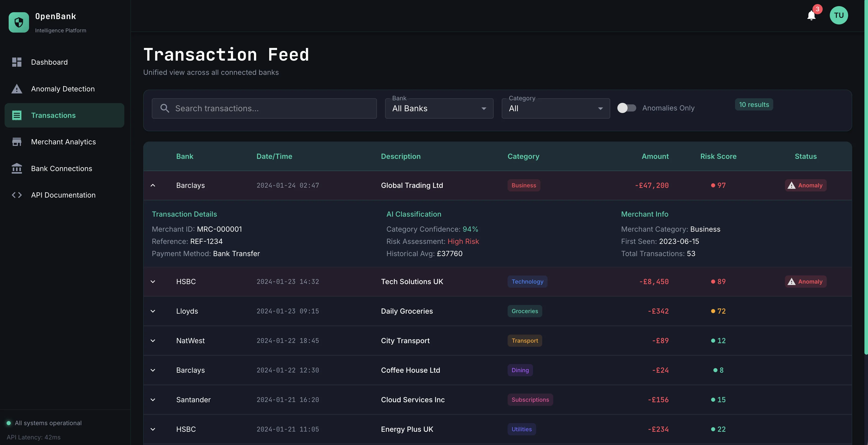Click merchant ID MRC-000001
Image resolution: width=868 pixels, height=445 pixels.
pyautogui.click(x=219, y=229)
